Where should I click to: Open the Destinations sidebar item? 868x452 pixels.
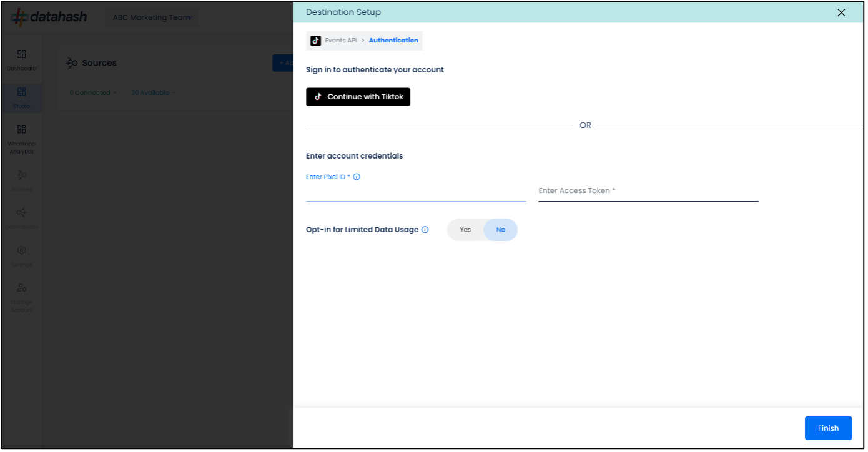tap(22, 218)
